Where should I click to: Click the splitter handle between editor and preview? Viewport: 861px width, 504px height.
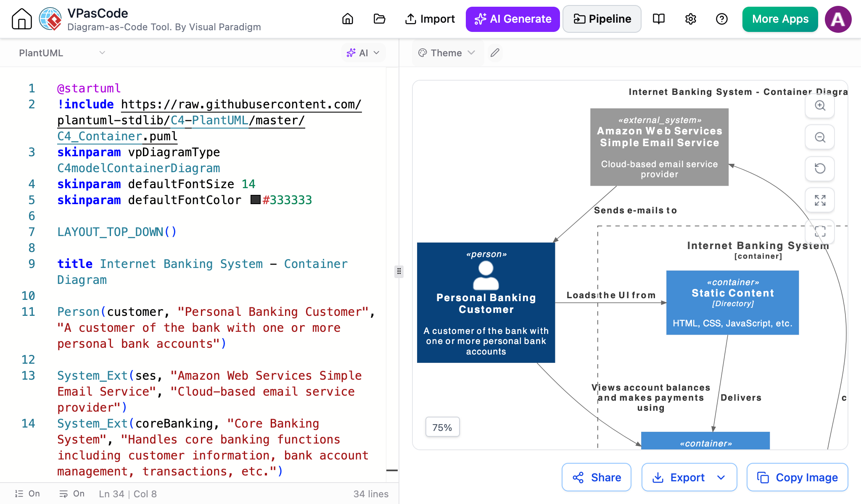399,271
